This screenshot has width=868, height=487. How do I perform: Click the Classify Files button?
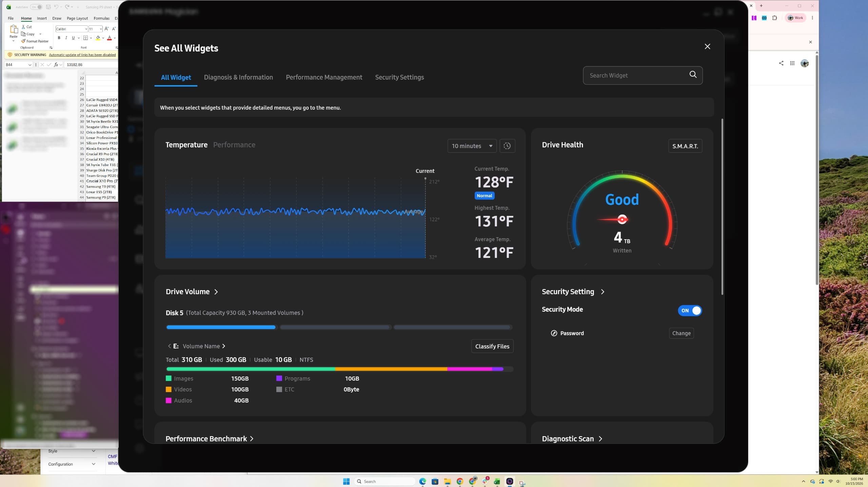point(492,346)
